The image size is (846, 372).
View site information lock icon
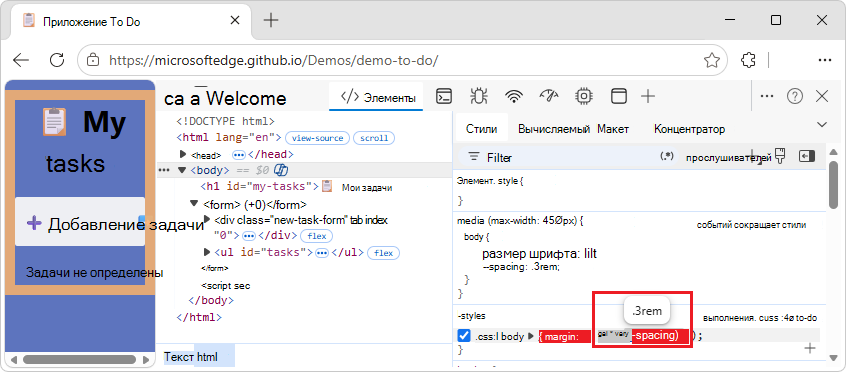click(94, 60)
